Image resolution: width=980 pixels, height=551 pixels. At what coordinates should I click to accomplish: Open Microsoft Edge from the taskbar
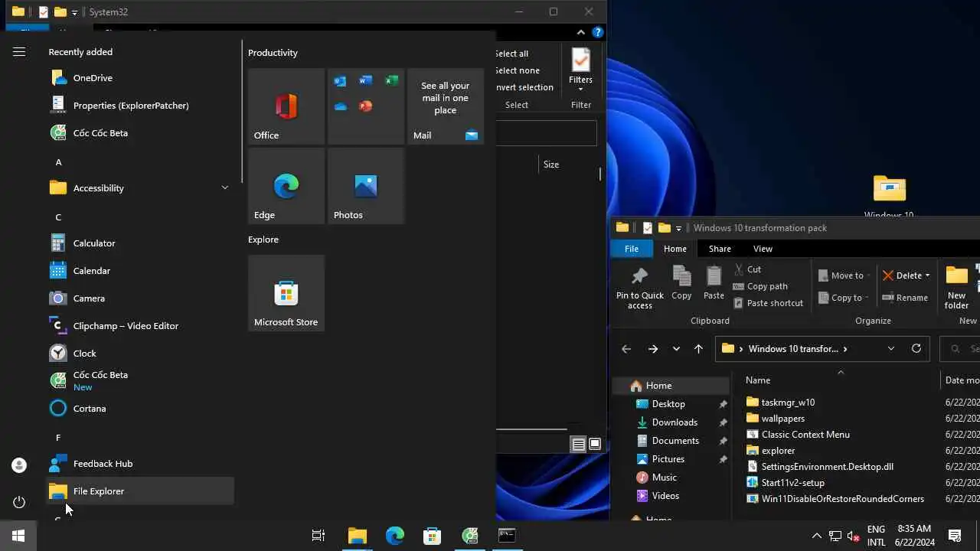click(x=394, y=536)
